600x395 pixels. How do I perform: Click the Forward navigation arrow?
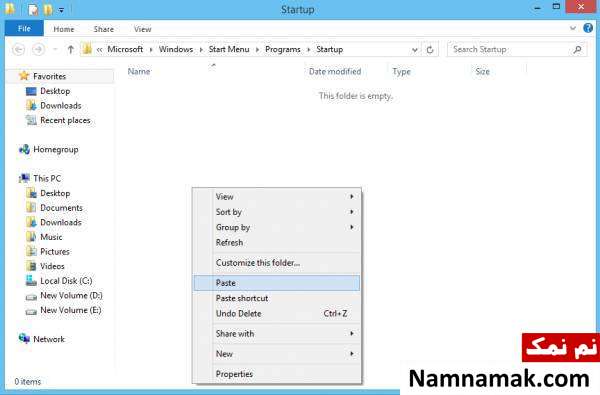click(38, 49)
